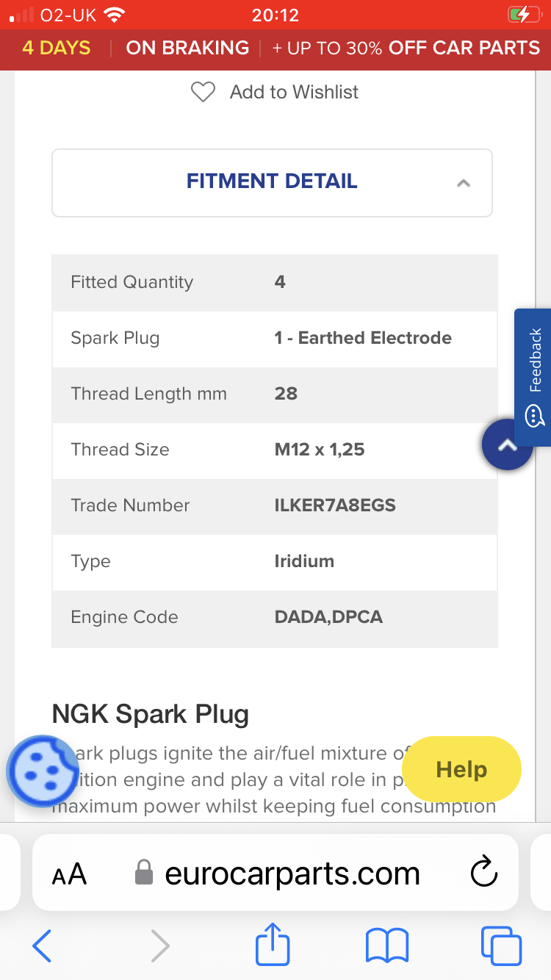The height and width of the screenshot is (980, 551).
Task: Open cookie preferences via the cookie icon
Action: [x=43, y=770]
